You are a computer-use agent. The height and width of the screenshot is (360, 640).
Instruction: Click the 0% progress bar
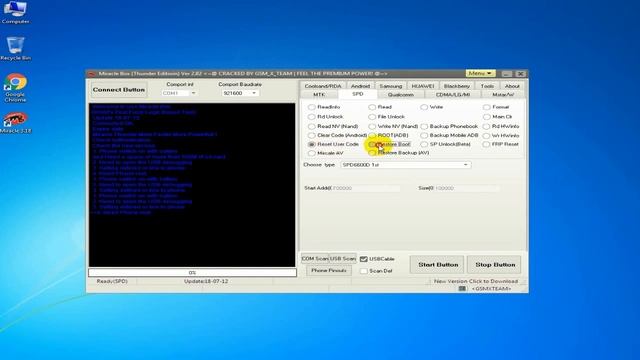pos(192,272)
